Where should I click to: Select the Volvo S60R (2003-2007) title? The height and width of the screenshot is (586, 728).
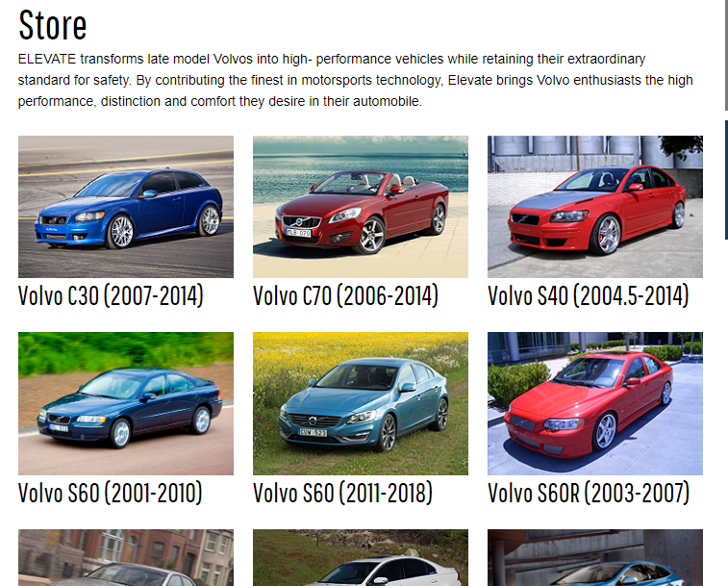click(x=589, y=493)
